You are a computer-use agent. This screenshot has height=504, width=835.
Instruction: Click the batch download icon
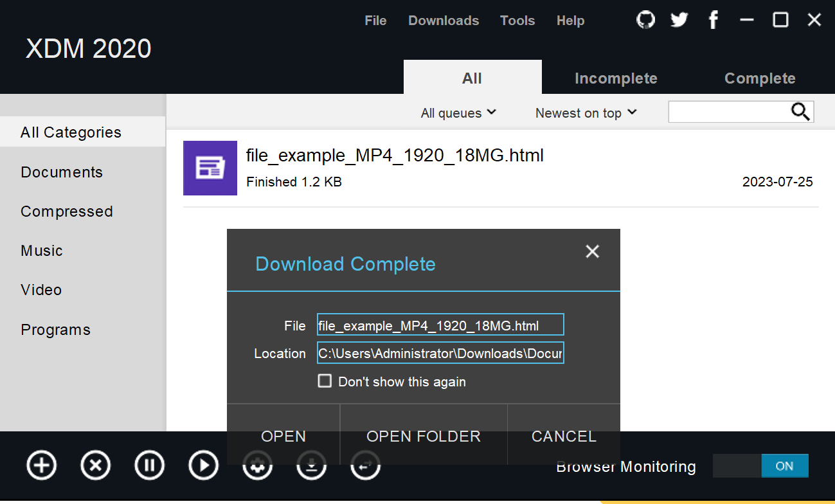[x=311, y=465]
